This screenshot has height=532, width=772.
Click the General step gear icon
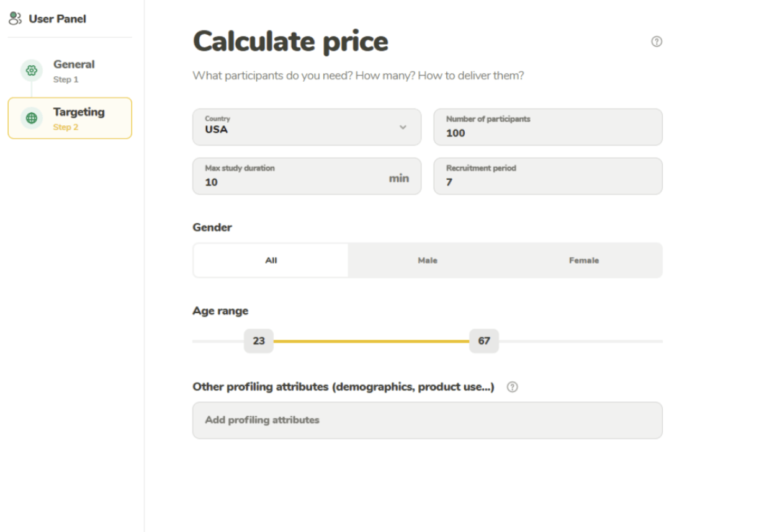point(32,71)
